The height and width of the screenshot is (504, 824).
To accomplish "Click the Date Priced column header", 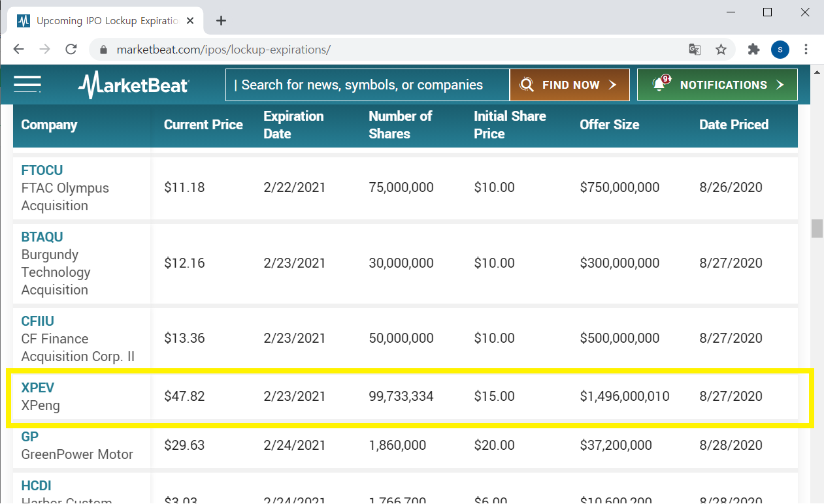I will pyautogui.click(x=734, y=125).
